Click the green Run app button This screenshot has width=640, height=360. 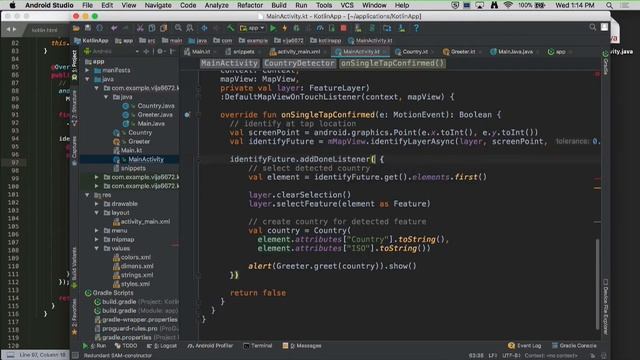(273, 28)
